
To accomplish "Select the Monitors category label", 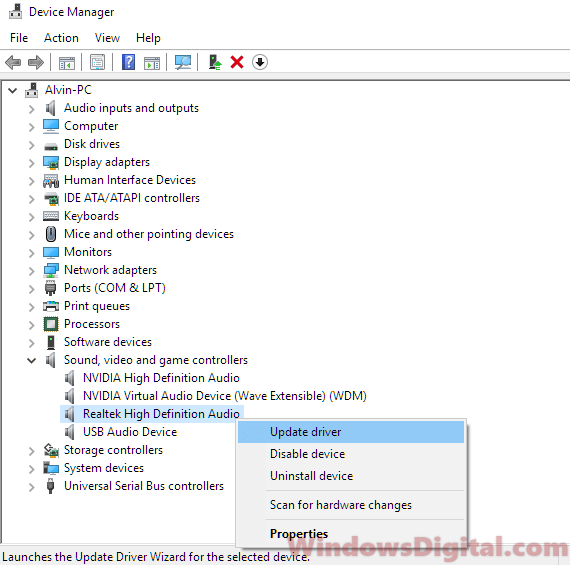I will 88,252.
